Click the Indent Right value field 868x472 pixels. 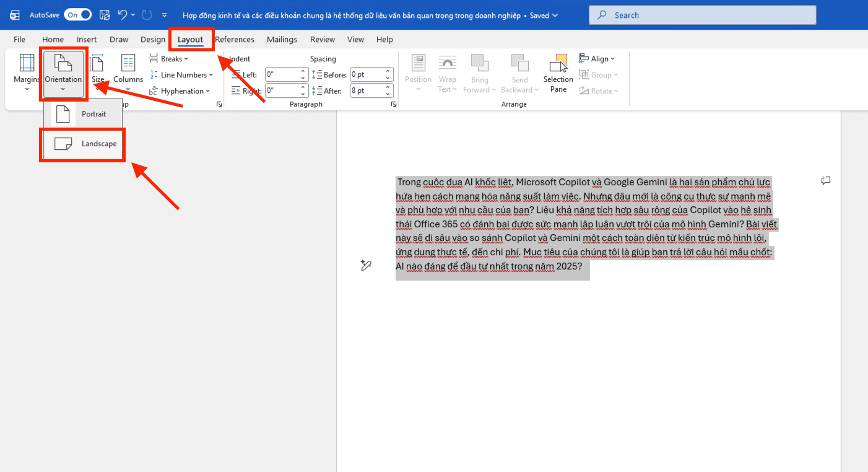coord(282,91)
